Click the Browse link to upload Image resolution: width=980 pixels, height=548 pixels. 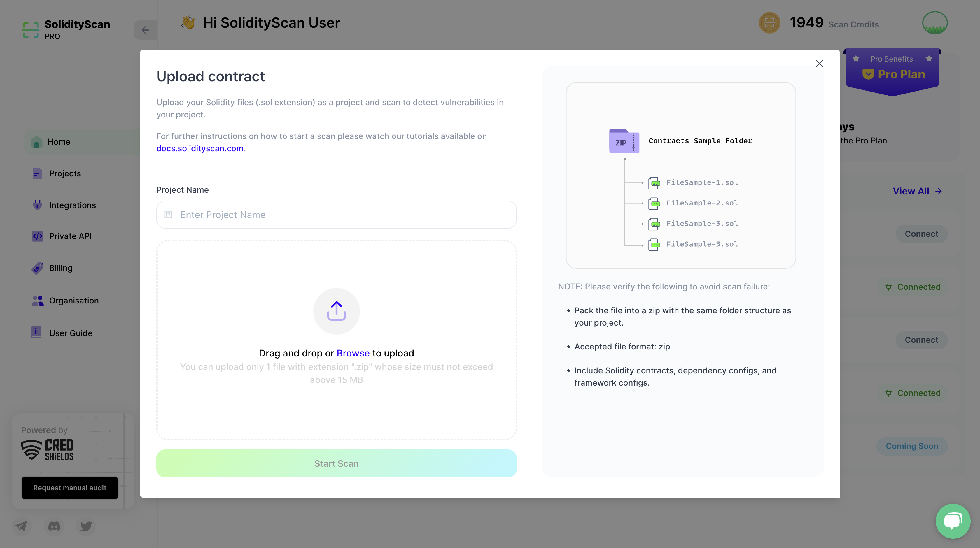(353, 353)
